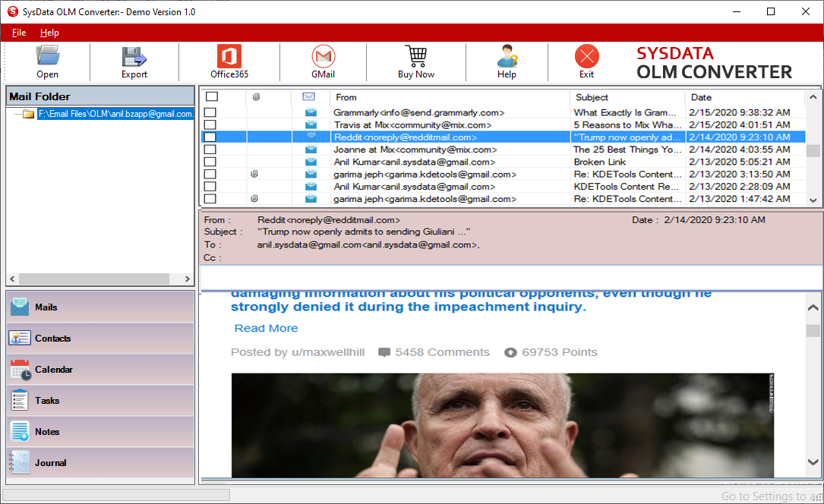Click the comments bubble icon beside 5458 Comments
Image resolution: width=824 pixels, height=504 pixels.
click(384, 353)
